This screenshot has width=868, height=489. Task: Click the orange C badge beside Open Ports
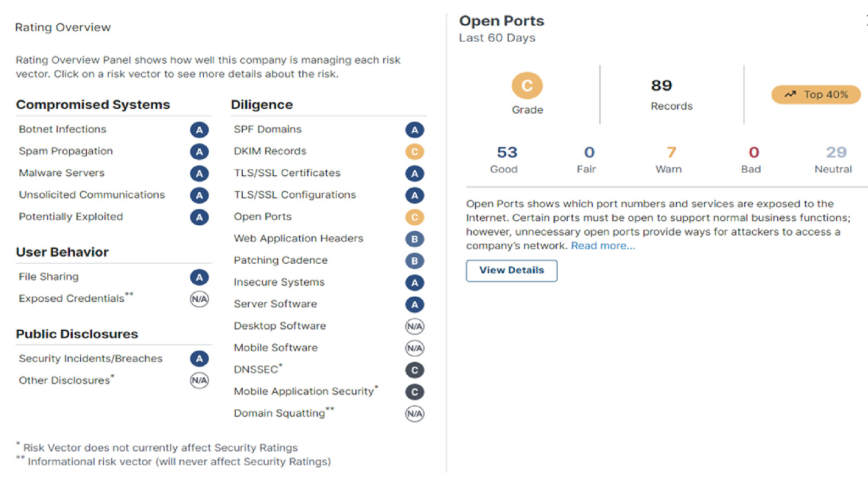(415, 218)
